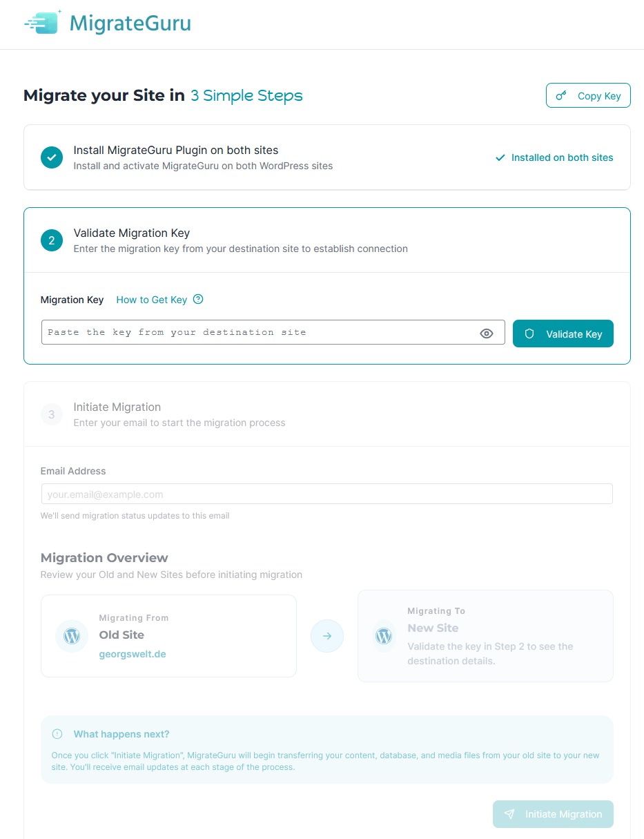
Task: Click the Migration Key paste field
Action: coord(259,332)
